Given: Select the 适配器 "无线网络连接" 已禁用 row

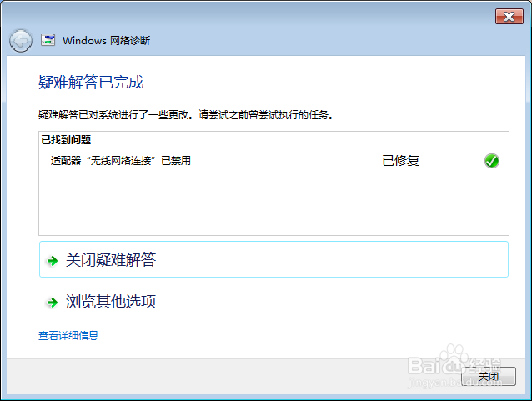Looking at the screenshot, I should 274,161.
